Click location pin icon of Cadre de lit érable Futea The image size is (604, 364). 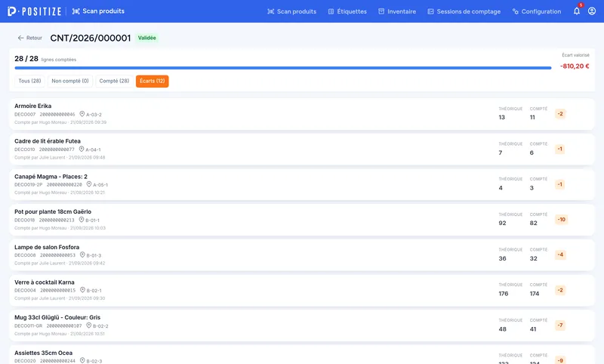82,149
